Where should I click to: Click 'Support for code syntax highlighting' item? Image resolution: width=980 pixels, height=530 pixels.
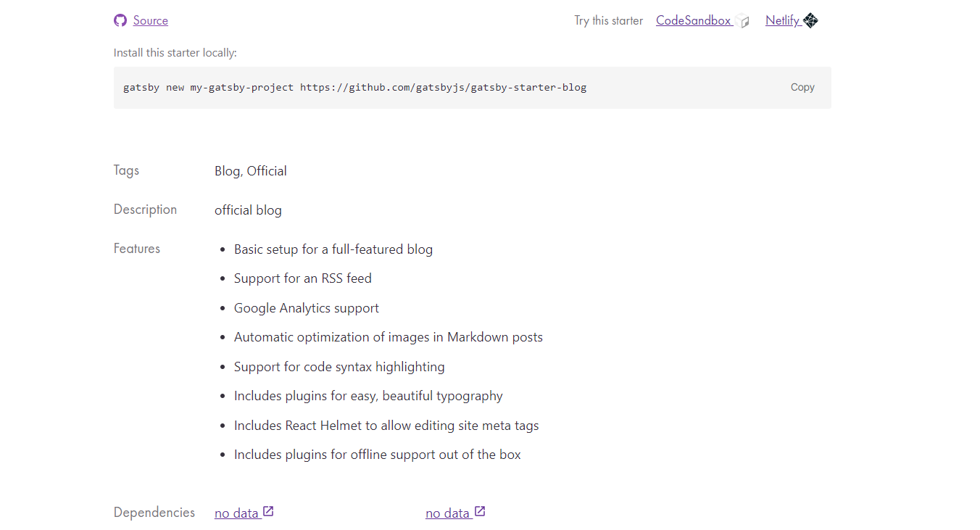339,367
